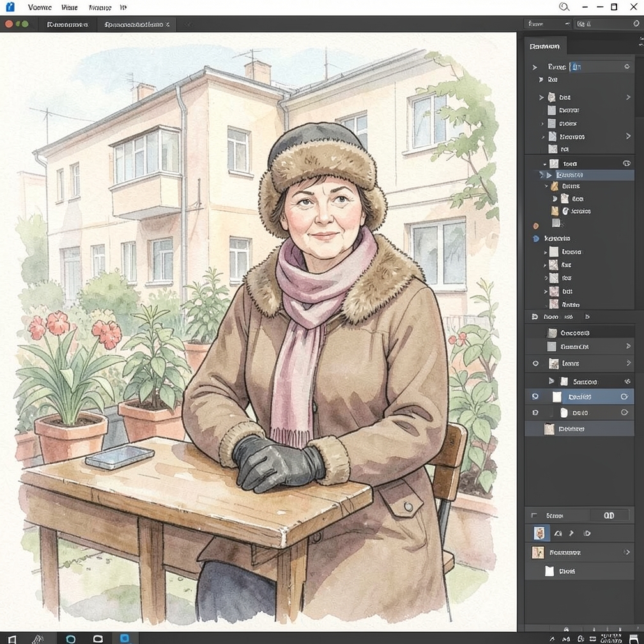Click the circle icon in the top-right input field
Screen dimensions: 644x644
pos(636,24)
